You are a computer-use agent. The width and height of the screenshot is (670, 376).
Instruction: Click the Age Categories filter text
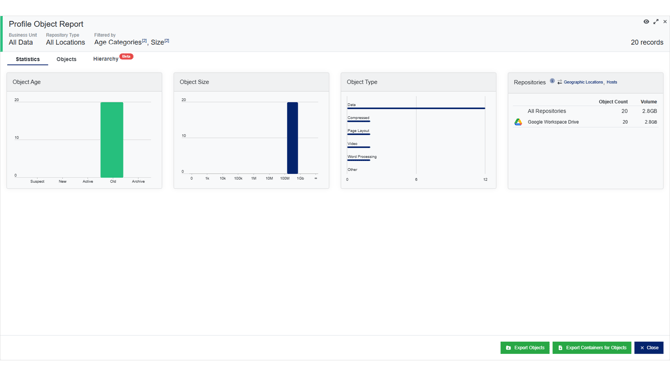pyautogui.click(x=118, y=42)
